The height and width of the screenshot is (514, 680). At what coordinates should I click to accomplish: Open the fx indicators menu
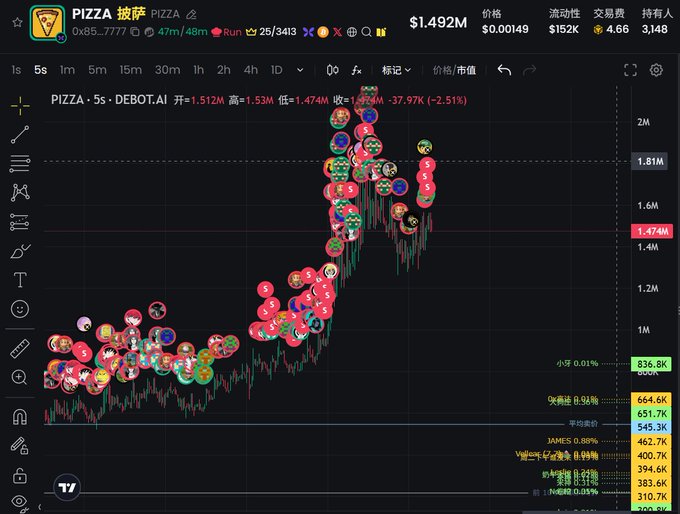coord(356,70)
